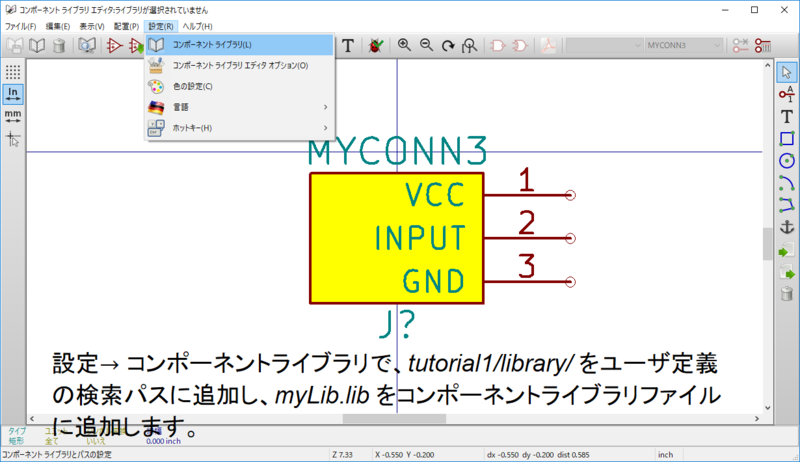Image resolution: width=800 pixels, height=462 pixels.
Task: Click the MYCONN3 component name label
Action: click(397, 151)
